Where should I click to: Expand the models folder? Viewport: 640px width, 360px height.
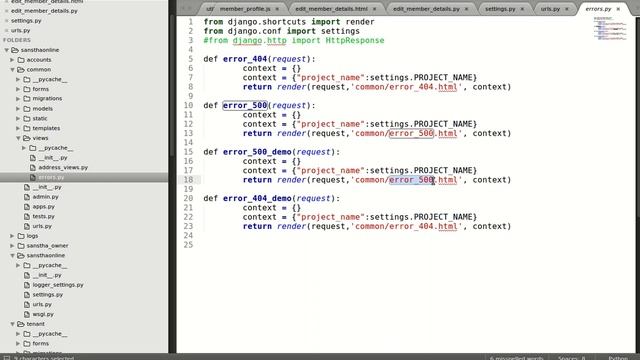click(18, 109)
